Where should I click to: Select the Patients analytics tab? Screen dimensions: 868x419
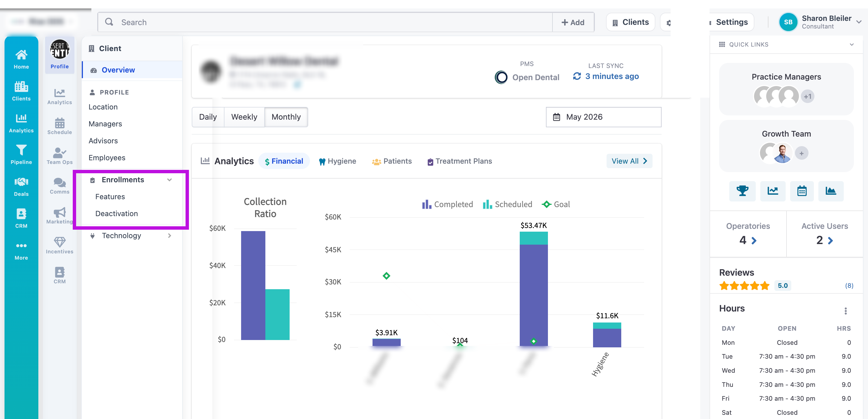point(392,161)
